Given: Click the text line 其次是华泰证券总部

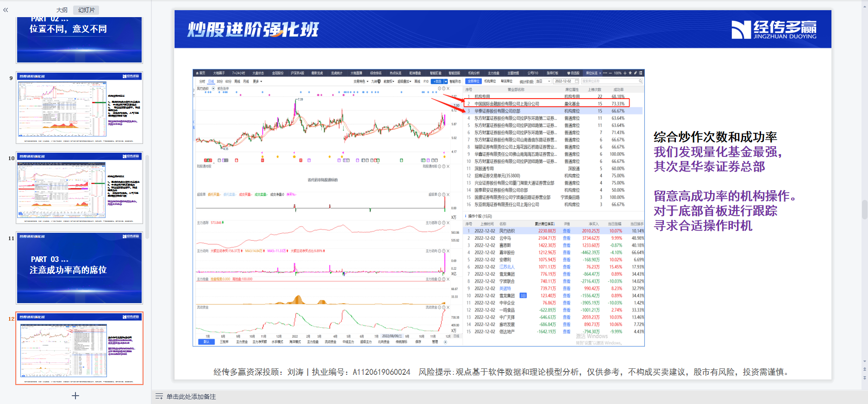Looking at the screenshot, I should pyautogui.click(x=709, y=167).
